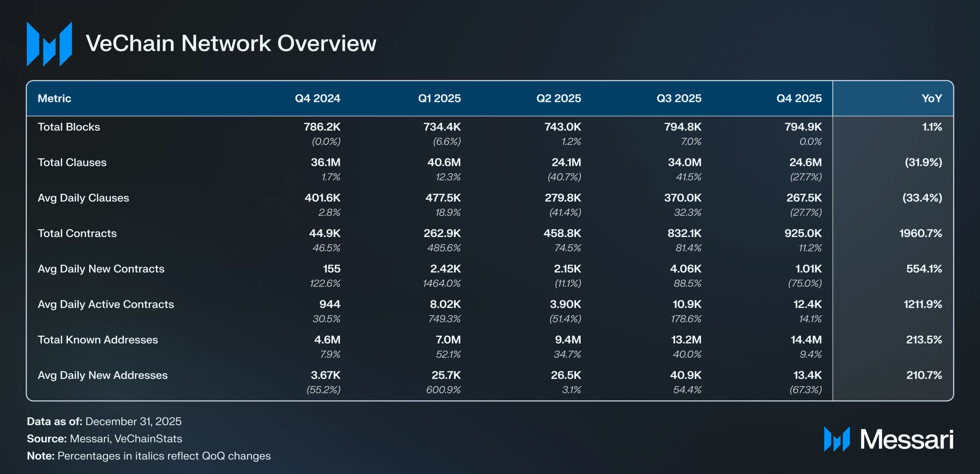
Task: Select the "(33.4%)" YoY value
Action: (x=922, y=198)
